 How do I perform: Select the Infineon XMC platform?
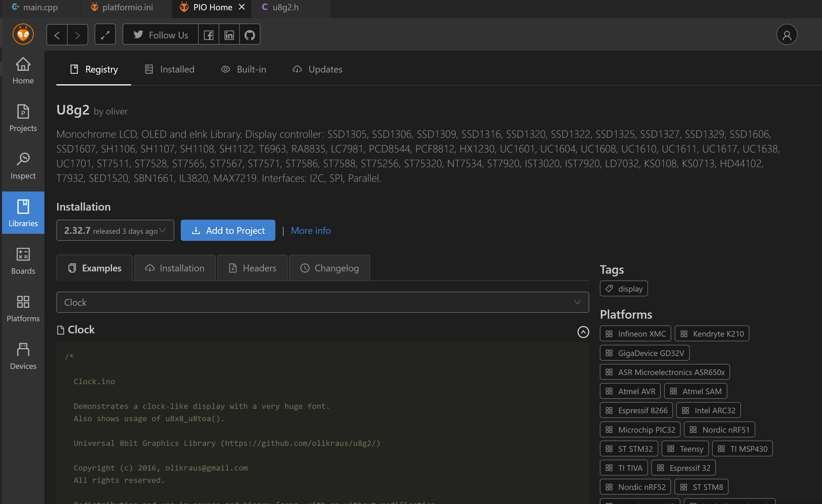(x=635, y=334)
